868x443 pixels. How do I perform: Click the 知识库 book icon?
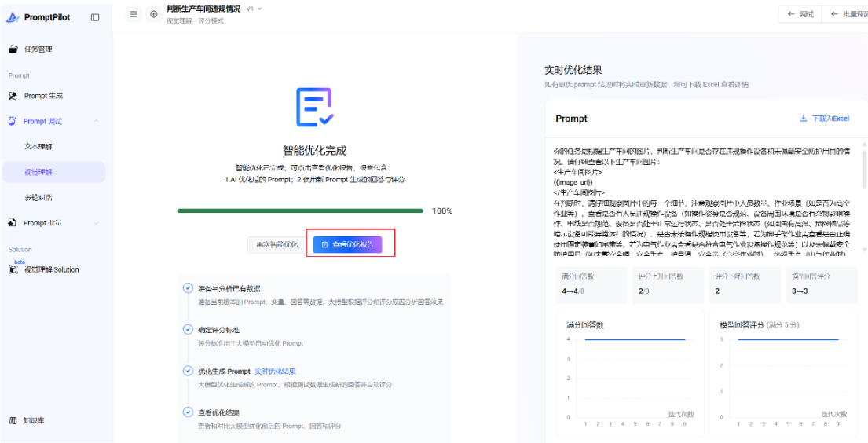[x=13, y=420]
